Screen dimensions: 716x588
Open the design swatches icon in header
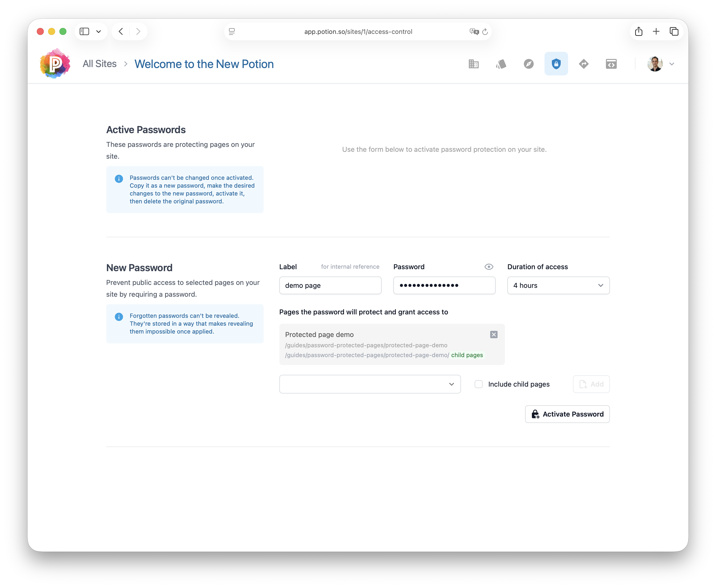(x=501, y=64)
